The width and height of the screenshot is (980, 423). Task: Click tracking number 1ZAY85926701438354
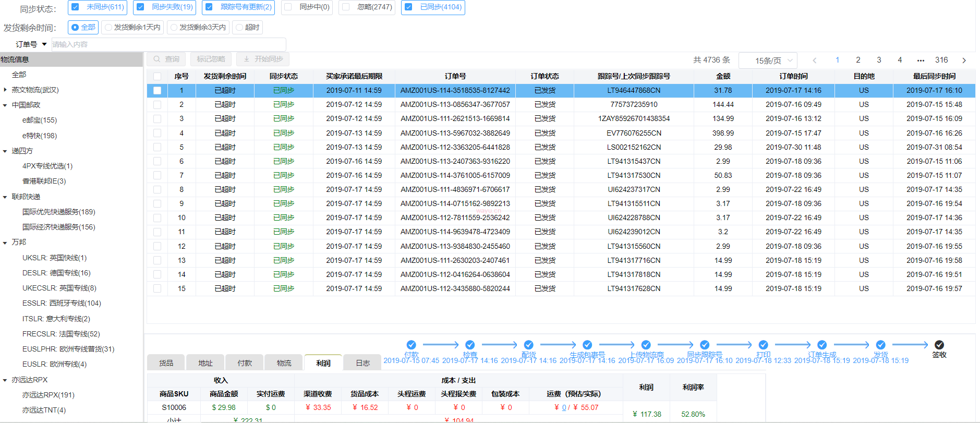pyautogui.click(x=634, y=118)
